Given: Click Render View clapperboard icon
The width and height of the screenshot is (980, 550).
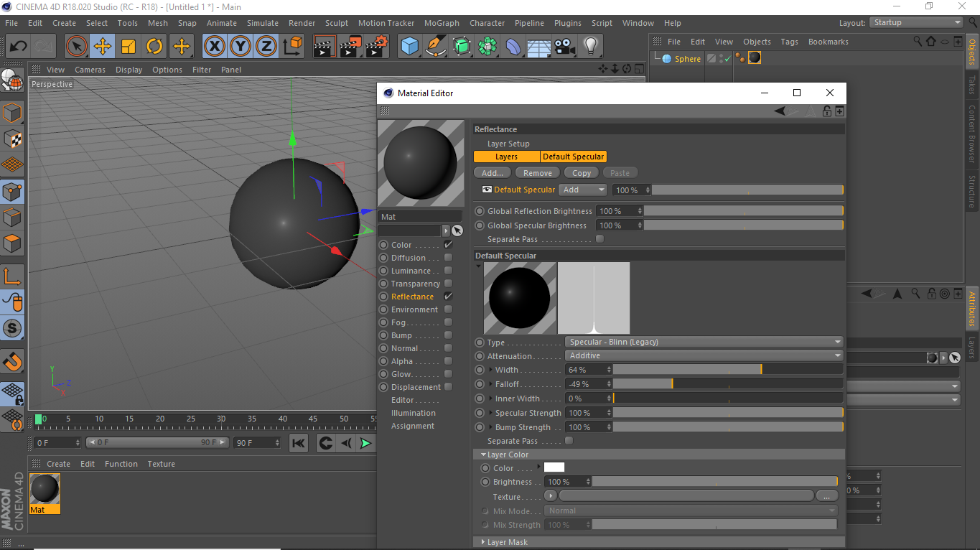Looking at the screenshot, I should click(x=325, y=47).
